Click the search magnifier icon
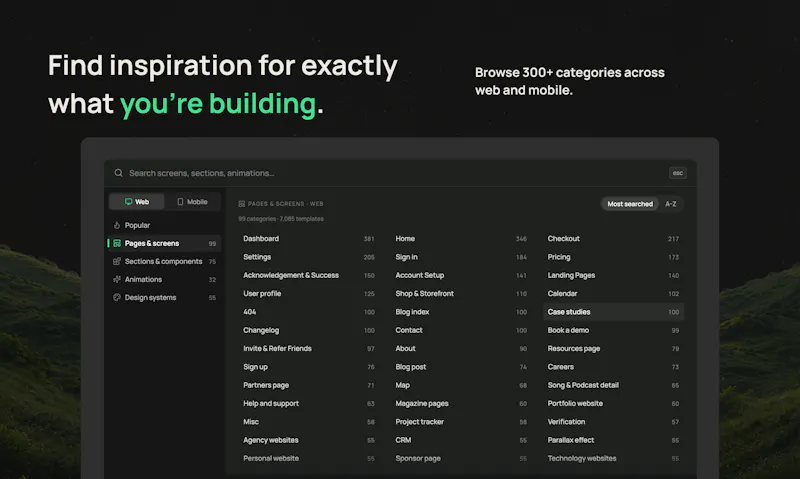 tap(118, 173)
